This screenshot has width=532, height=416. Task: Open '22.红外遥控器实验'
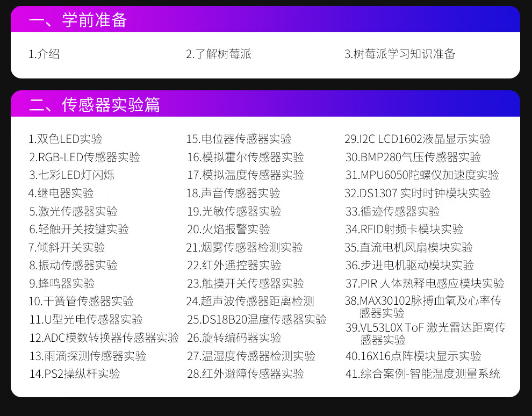(x=234, y=266)
